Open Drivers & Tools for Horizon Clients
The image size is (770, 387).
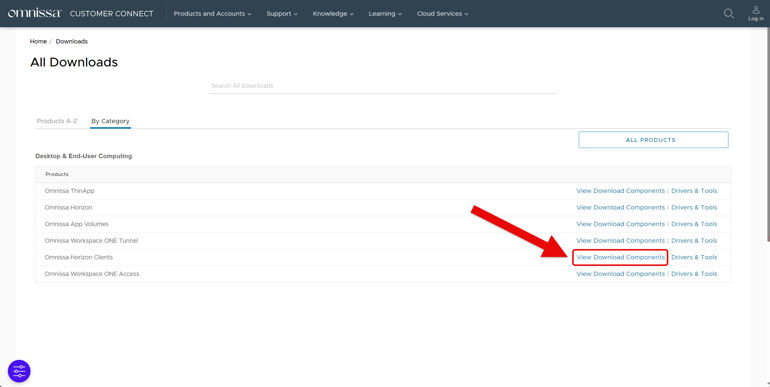coord(694,257)
